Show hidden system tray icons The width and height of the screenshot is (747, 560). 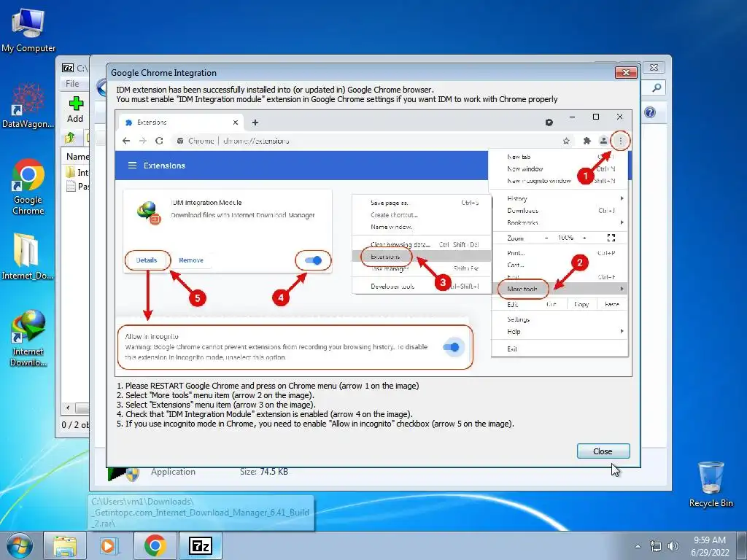tap(638, 546)
